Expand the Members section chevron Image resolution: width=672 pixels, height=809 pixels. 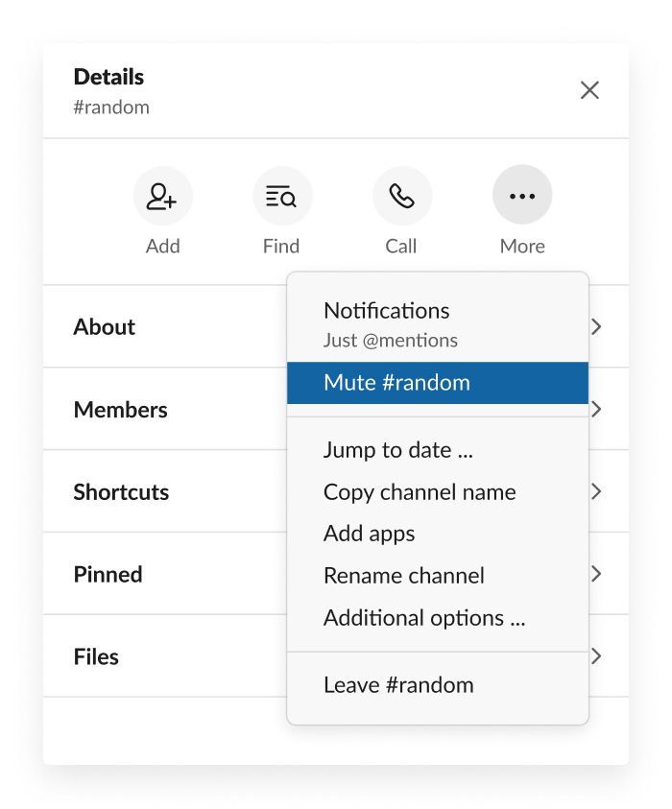click(596, 409)
